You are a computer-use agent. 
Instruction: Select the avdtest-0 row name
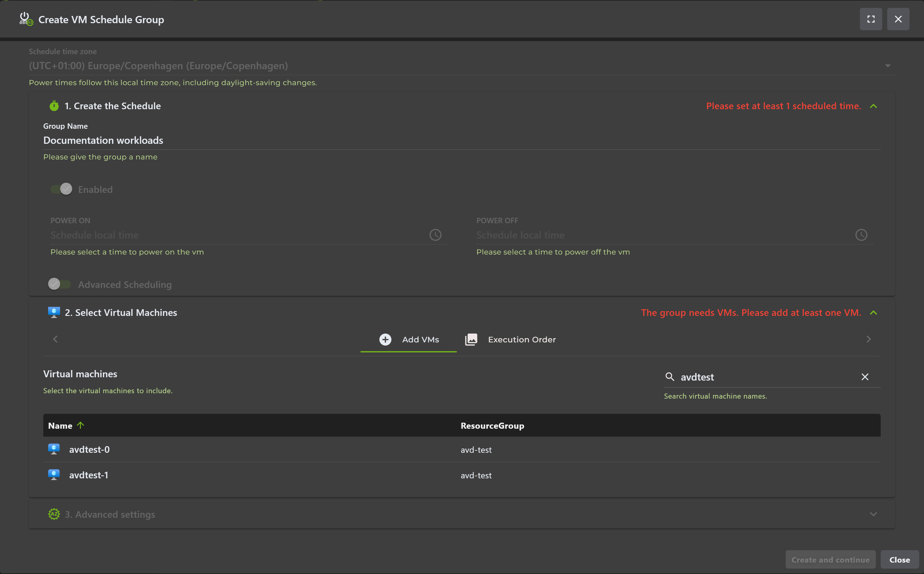[x=89, y=449]
